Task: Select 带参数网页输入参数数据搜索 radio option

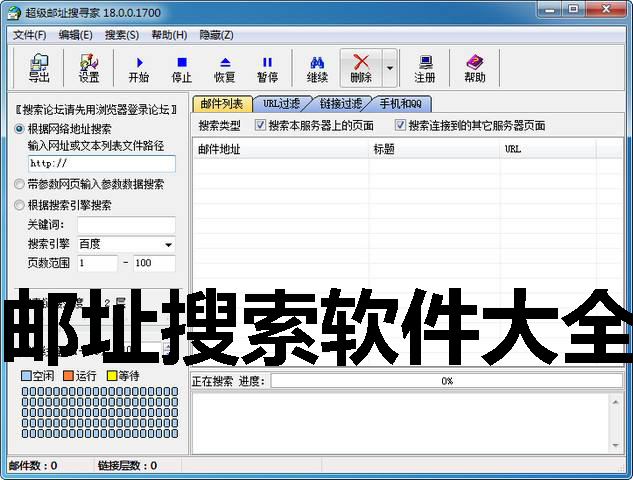Action: click(19, 184)
